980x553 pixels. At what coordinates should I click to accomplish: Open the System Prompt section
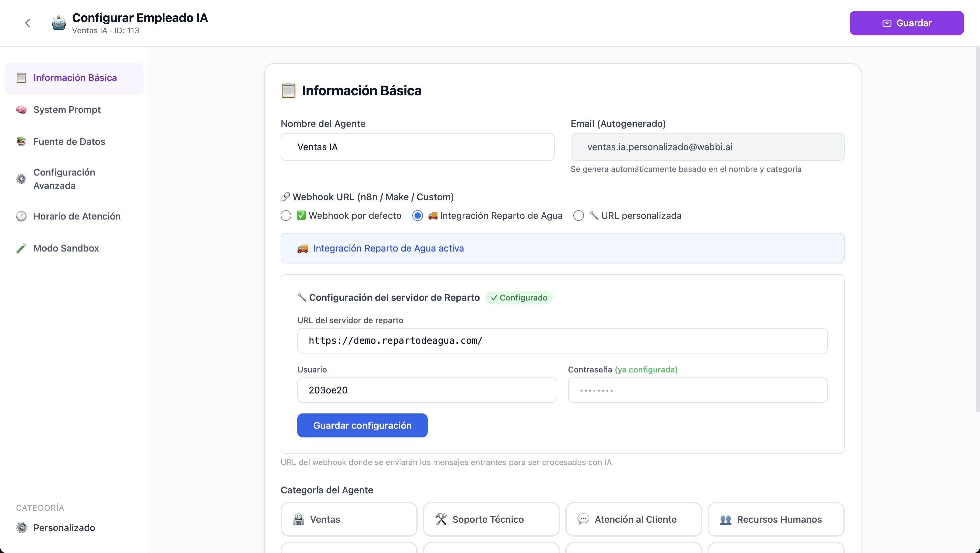pos(75,110)
